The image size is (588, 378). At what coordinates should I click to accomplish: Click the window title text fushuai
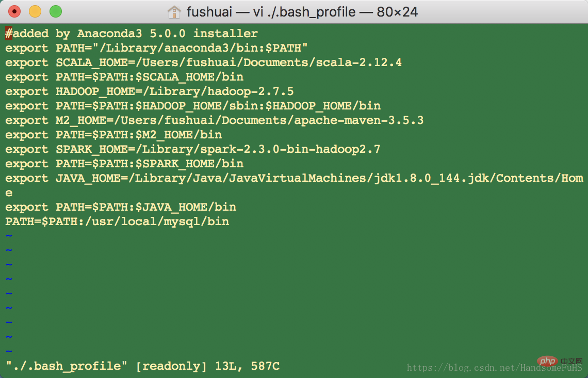[209, 12]
